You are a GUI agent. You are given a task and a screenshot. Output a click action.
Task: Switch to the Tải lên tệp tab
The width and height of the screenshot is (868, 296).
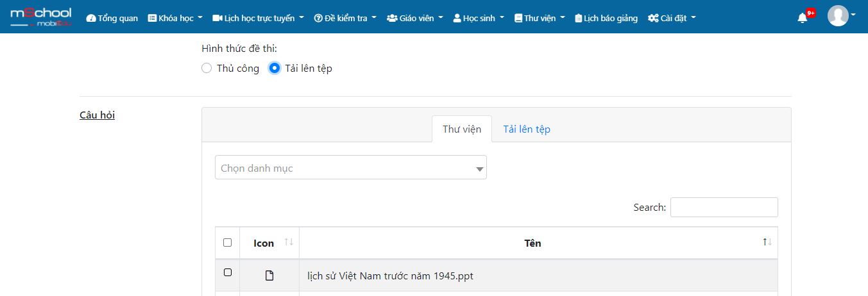[x=527, y=129]
